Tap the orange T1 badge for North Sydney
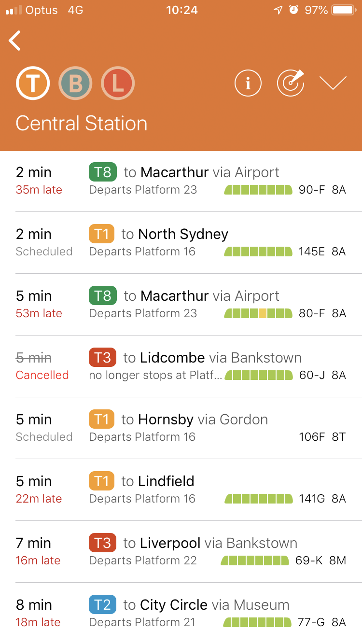 pos(101,234)
